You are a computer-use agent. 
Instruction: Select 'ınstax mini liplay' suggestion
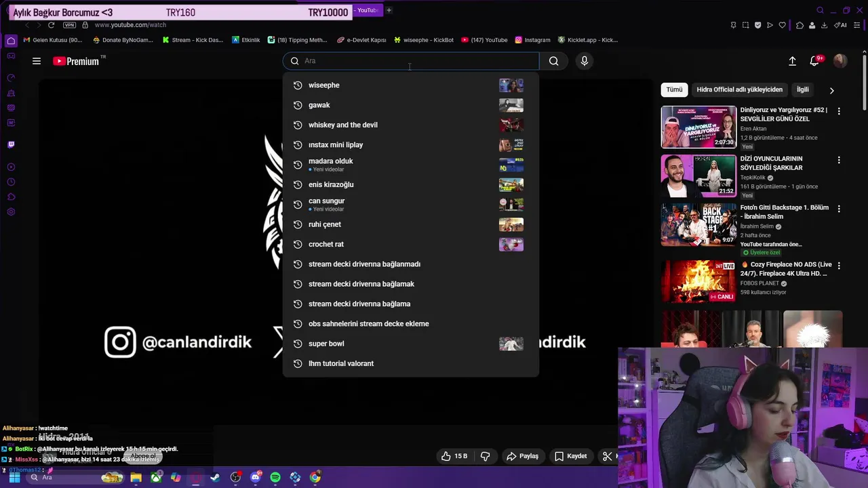pyautogui.click(x=411, y=145)
